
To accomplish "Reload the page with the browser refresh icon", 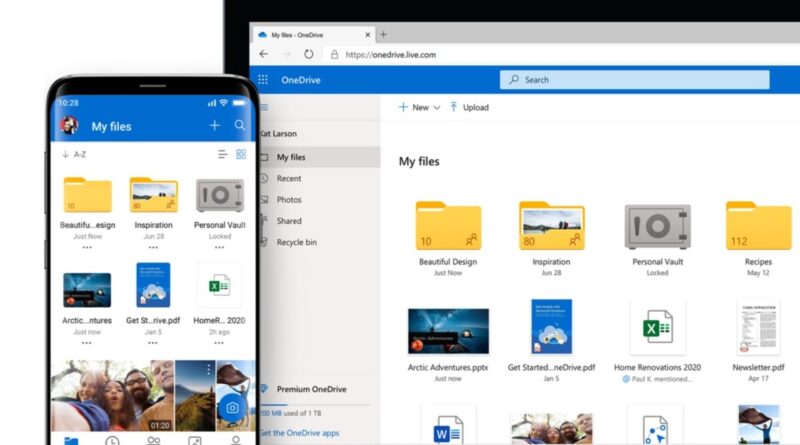I will (x=309, y=54).
